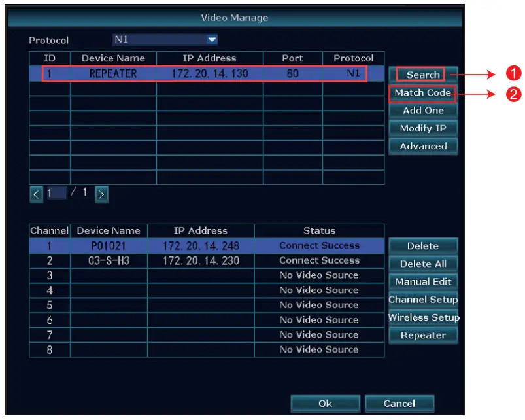Open the Advanced options
525x420 pixels.
pyautogui.click(x=423, y=146)
